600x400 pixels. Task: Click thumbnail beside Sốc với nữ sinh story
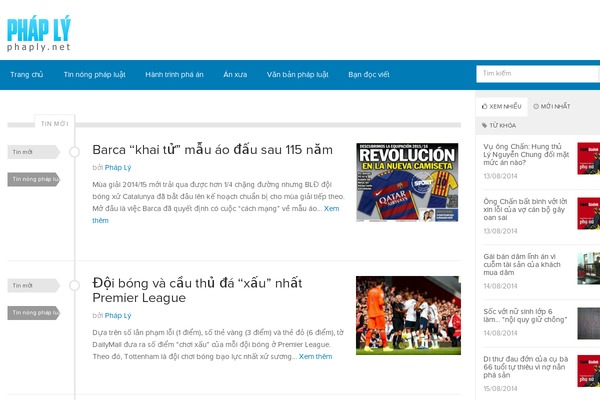tap(589, 323)
